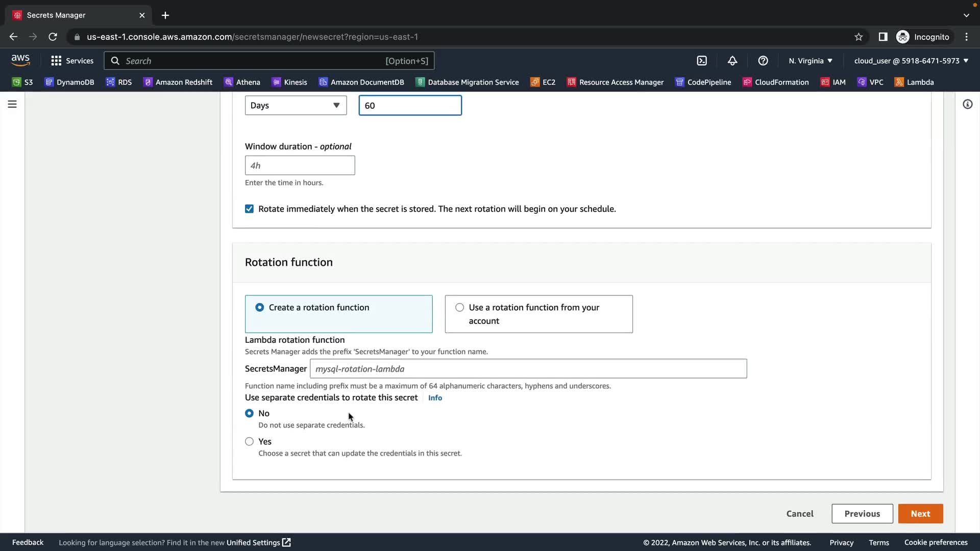Select Use a rotation function from your account

point(460,308)
